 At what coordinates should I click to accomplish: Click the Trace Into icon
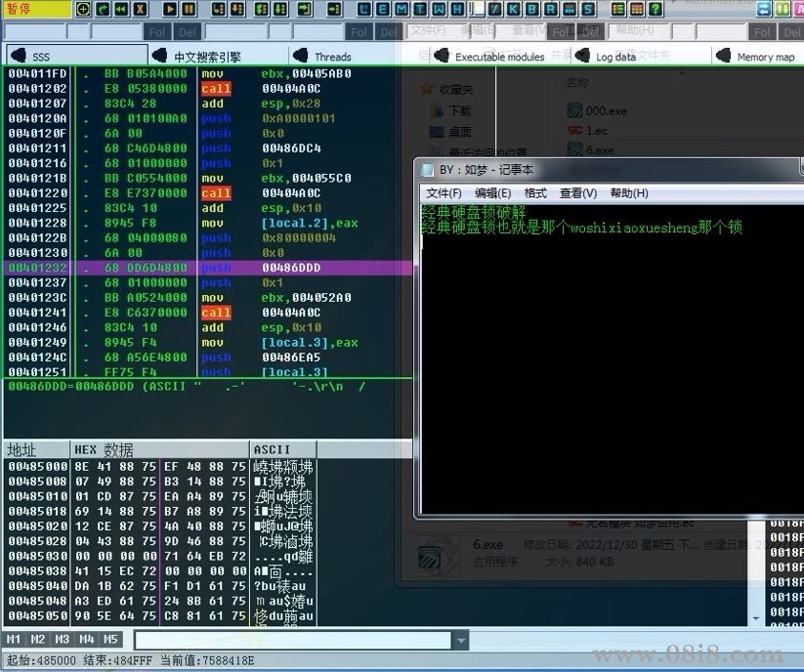click(262, 9)
